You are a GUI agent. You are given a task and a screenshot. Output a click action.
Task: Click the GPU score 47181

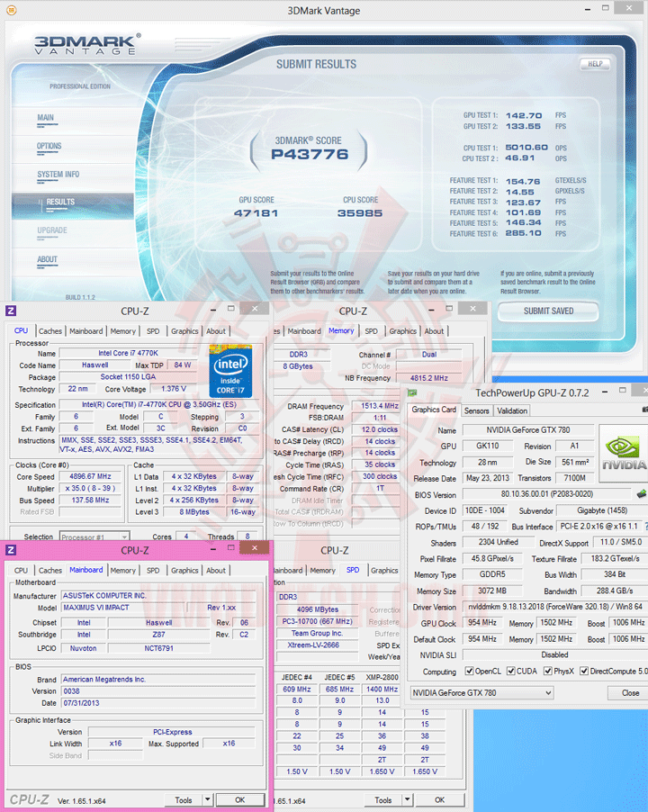256,212
